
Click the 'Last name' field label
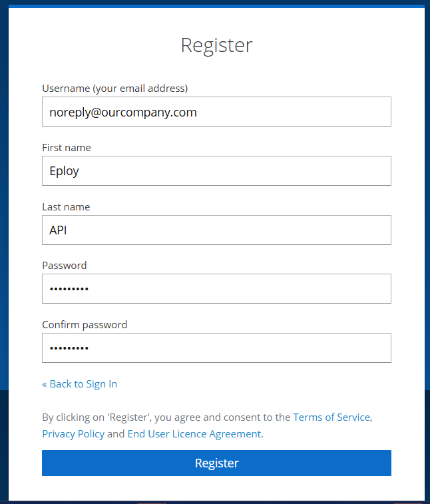click(x=66, y=206)
